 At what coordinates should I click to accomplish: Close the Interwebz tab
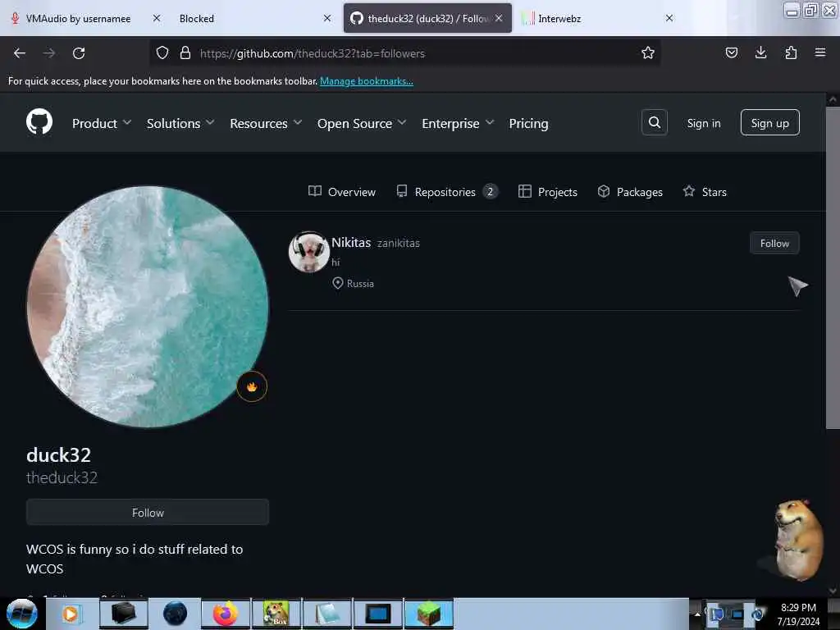pyautogui.click(x=669, y=18)
